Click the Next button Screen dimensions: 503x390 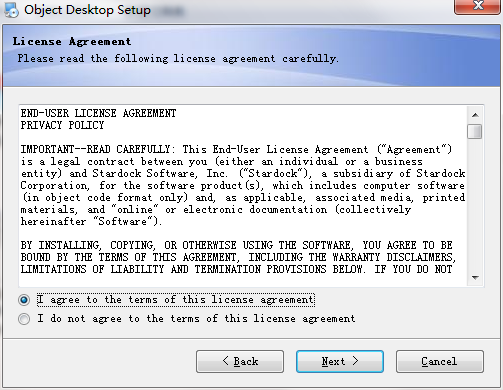click(340, 361)
